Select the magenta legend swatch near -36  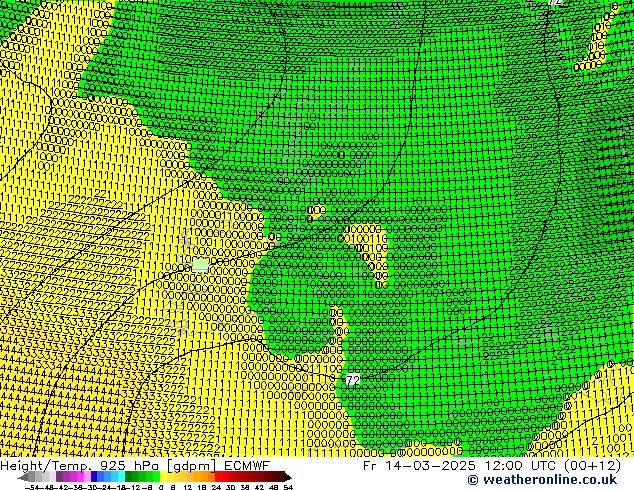point(80,476)
